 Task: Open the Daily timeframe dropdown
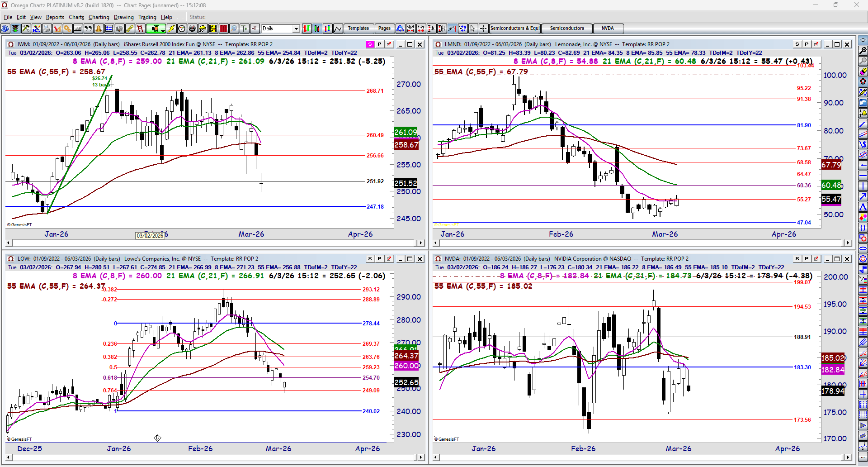coord(296,29)
